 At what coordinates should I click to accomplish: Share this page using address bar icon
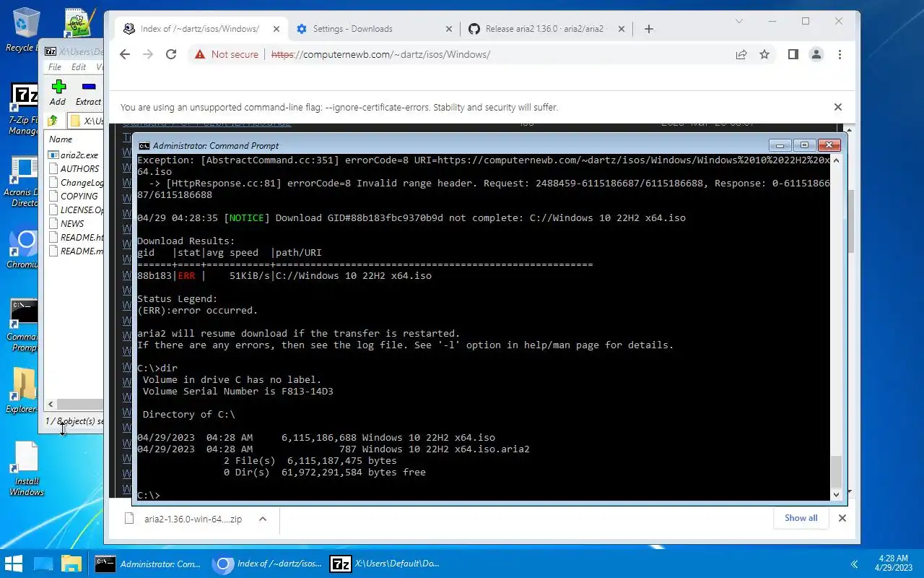[741, 54]
